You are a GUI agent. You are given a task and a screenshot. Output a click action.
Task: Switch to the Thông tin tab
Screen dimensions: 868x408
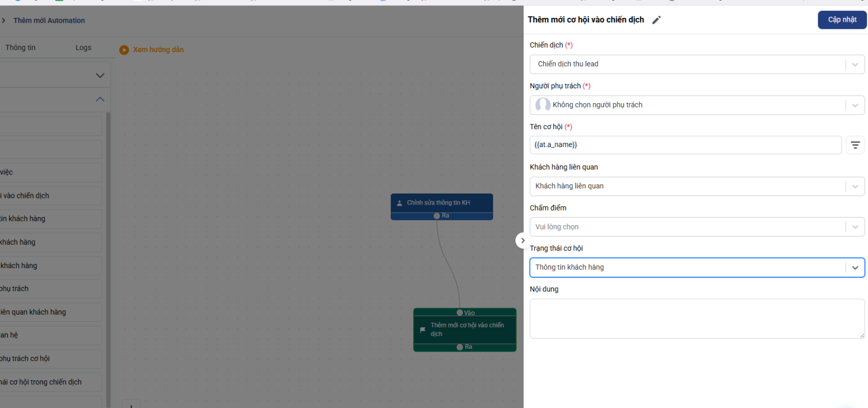pyautogui.click(x=21, y=48)
